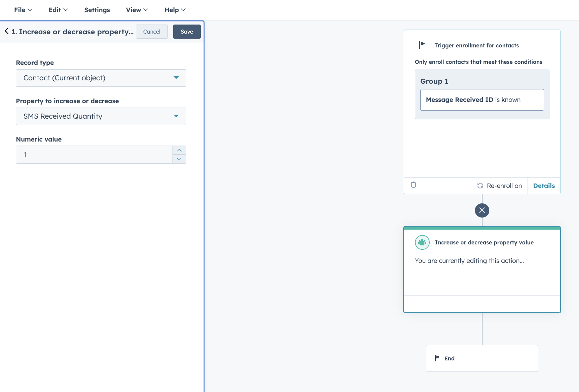Open the Edit menu
The height and width of the screenshot is (392, 579).
(57, 10)
